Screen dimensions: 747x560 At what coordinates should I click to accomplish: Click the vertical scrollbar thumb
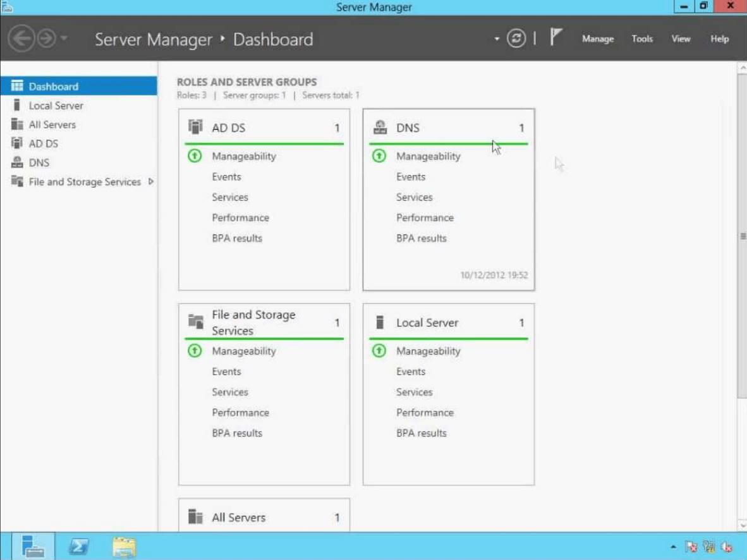pos(742,236)
